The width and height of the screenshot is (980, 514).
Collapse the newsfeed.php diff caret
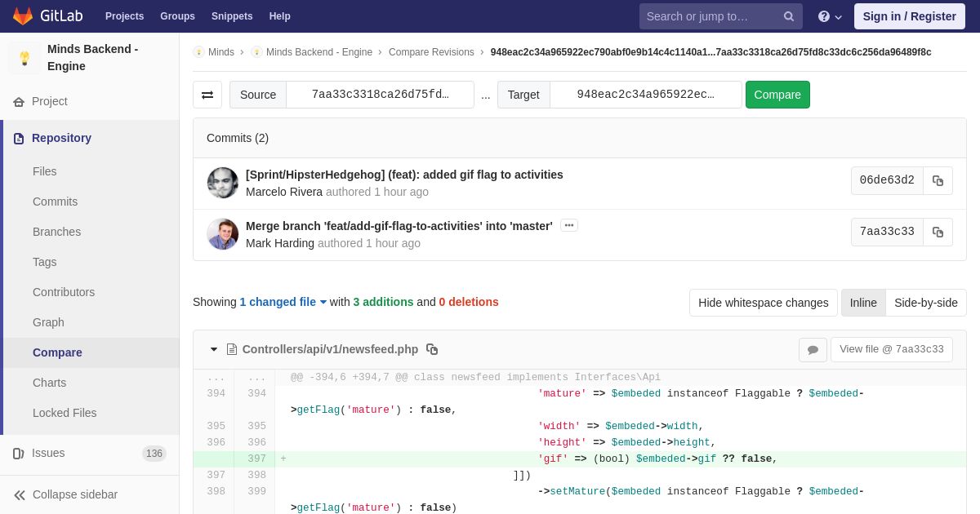(214, 349)
